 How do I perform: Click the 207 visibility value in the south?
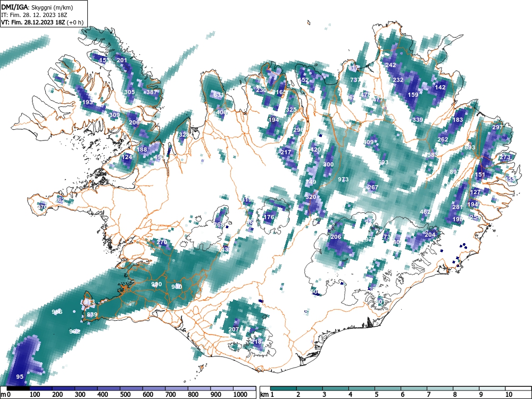(234, 329)
